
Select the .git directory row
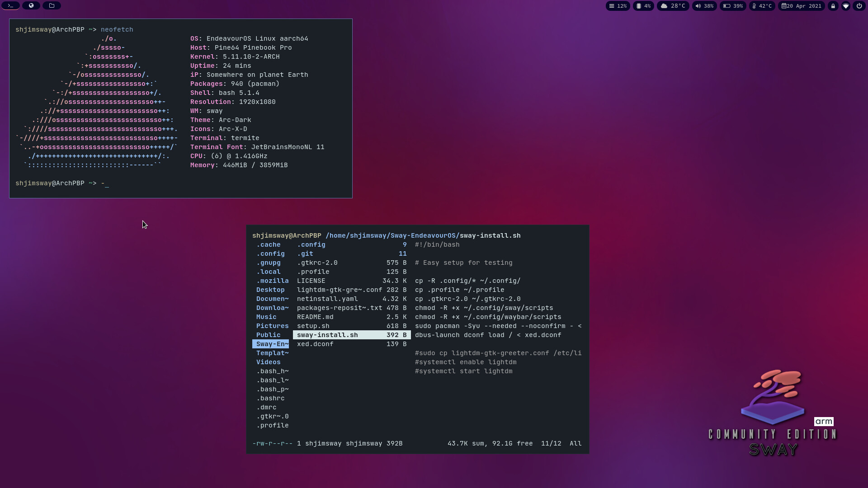point(352,253)
